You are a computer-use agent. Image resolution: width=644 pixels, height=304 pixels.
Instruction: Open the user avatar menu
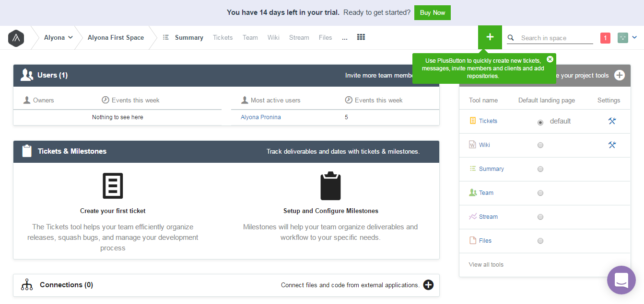tap(627, 38)
